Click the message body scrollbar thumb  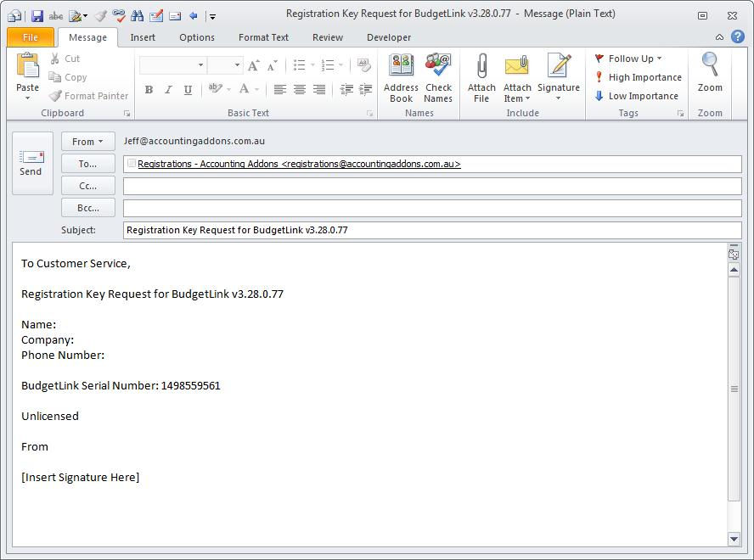point(734,389)
